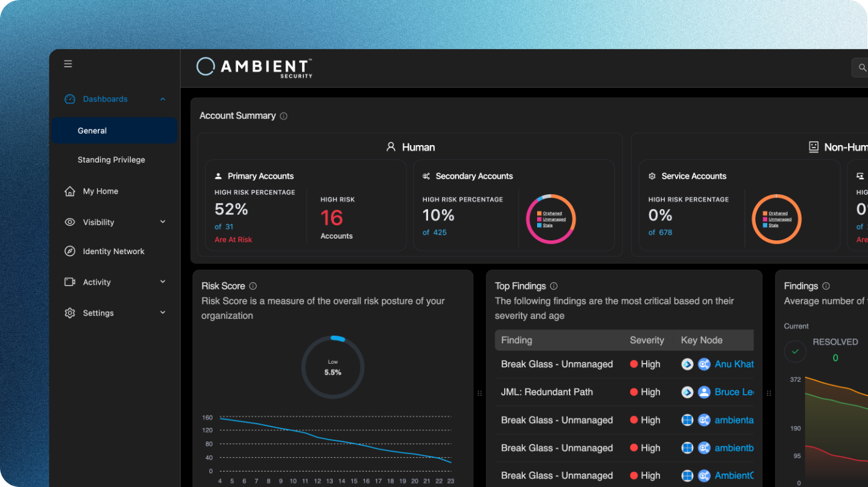
Task: Click the green checkmark Resolved icon
Action: point(795,352)
